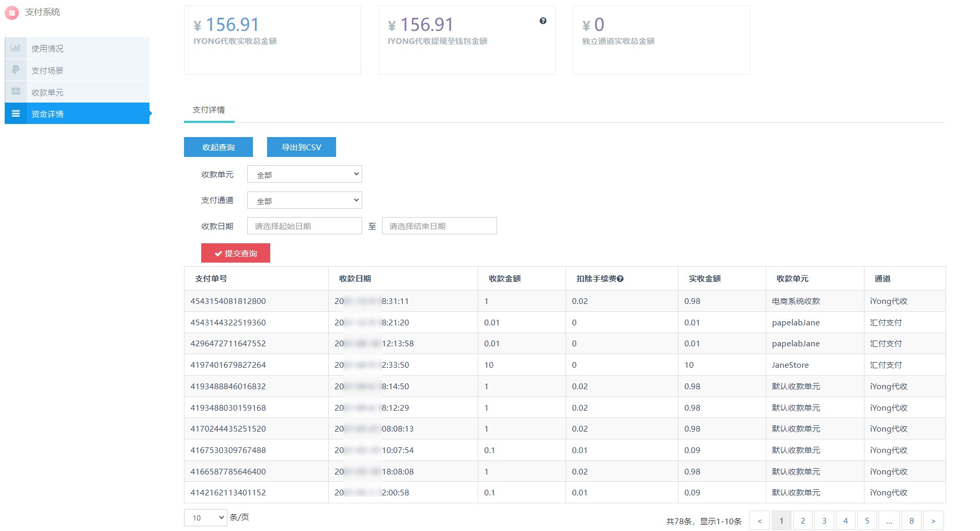Select the 资金详情 menu item
Image resolution: width=980 pixels, height=531 pixels.
point(77,114)
